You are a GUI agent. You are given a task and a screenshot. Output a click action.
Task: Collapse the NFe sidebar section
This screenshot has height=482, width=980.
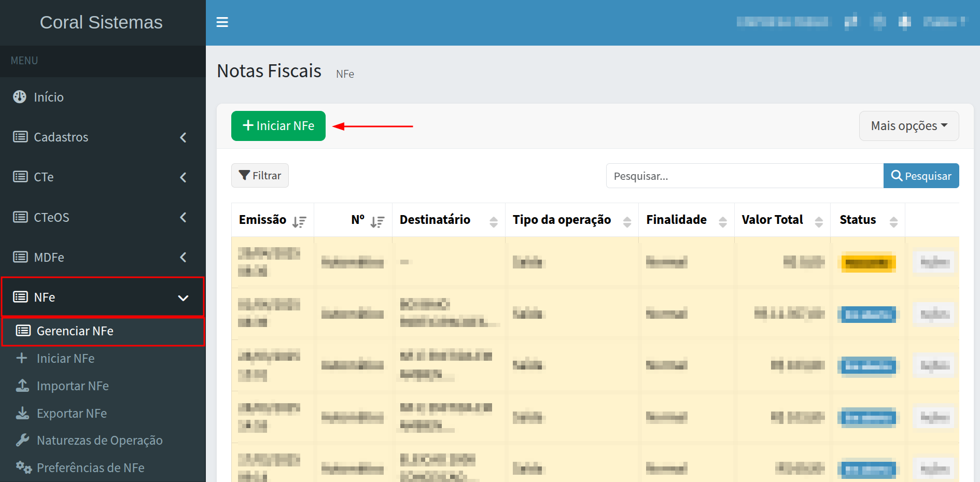[183, 297]
